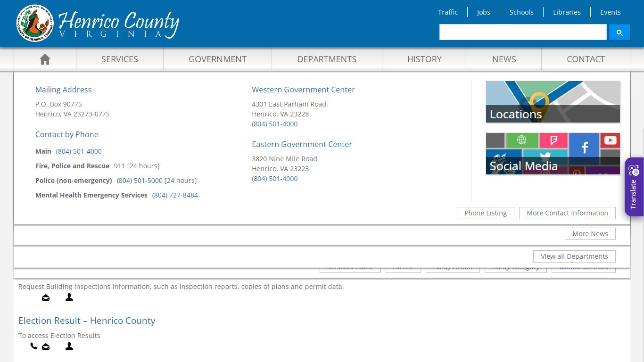Follow the Traffic top link
The image size is (644, 362).
point(448,12)
